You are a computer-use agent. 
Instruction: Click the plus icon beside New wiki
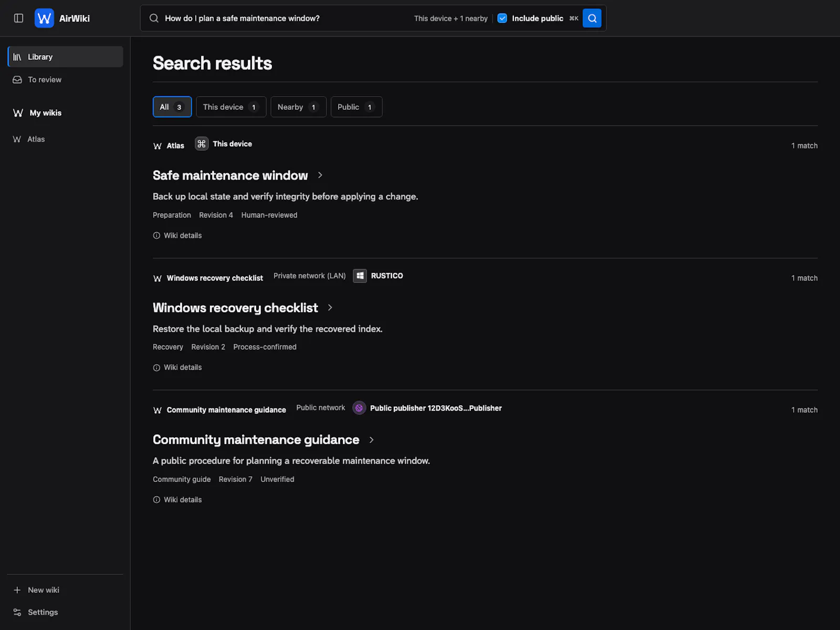pyautogui.click(x=17, y=590)
